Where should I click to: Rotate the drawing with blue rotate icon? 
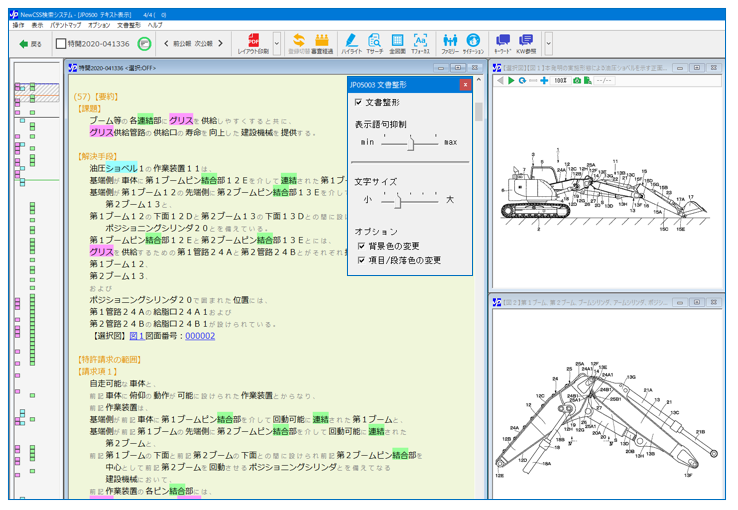pos(522,81)
